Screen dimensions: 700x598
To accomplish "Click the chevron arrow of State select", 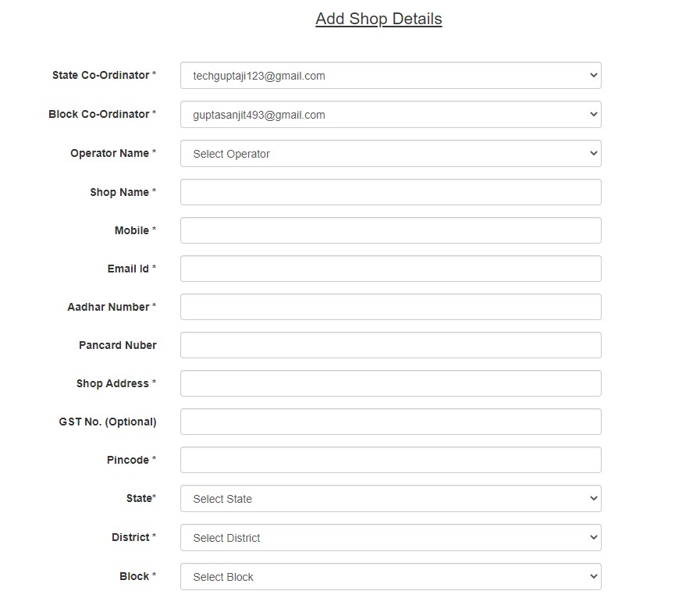I will pos(593,498).
